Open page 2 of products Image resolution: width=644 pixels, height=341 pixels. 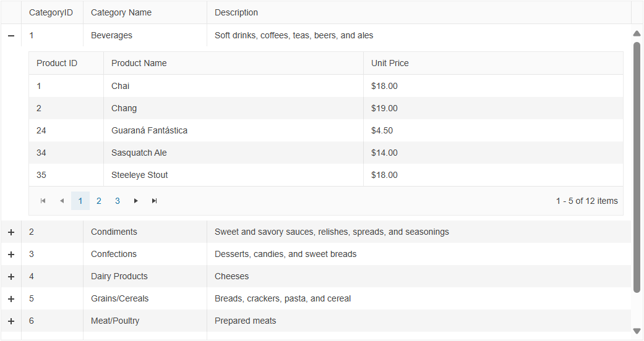(x=99, y=201)
